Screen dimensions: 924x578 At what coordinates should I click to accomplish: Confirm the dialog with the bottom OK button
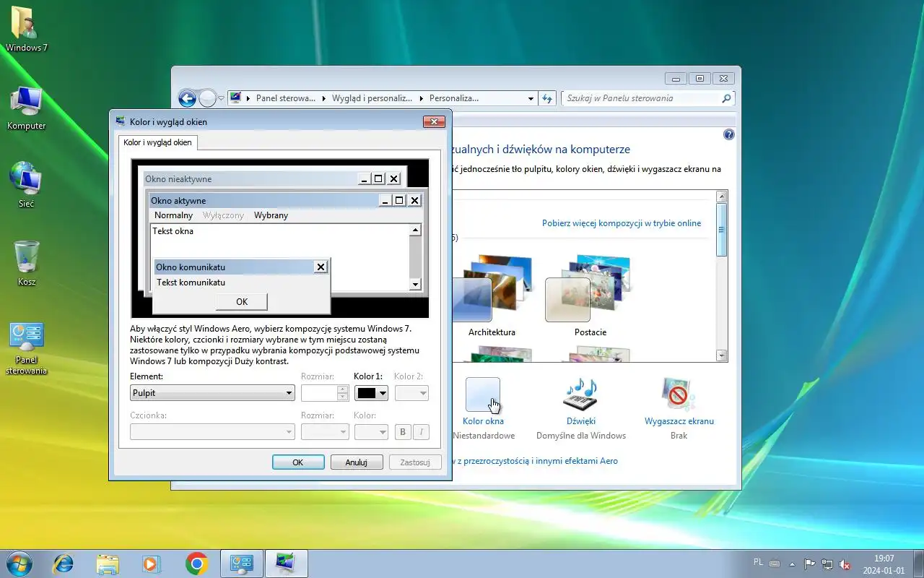click(298, 462)
